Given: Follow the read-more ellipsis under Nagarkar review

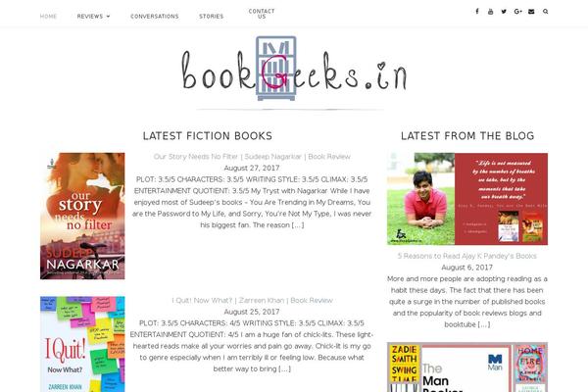Looking at the screenshot, I should pos(298,225).
